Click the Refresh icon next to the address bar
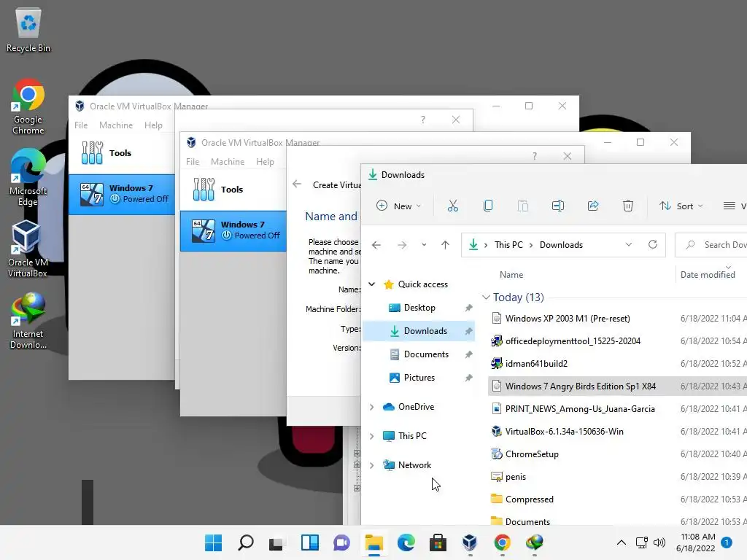The width and height of the screenshot is (747, 560). click(653, 244)
